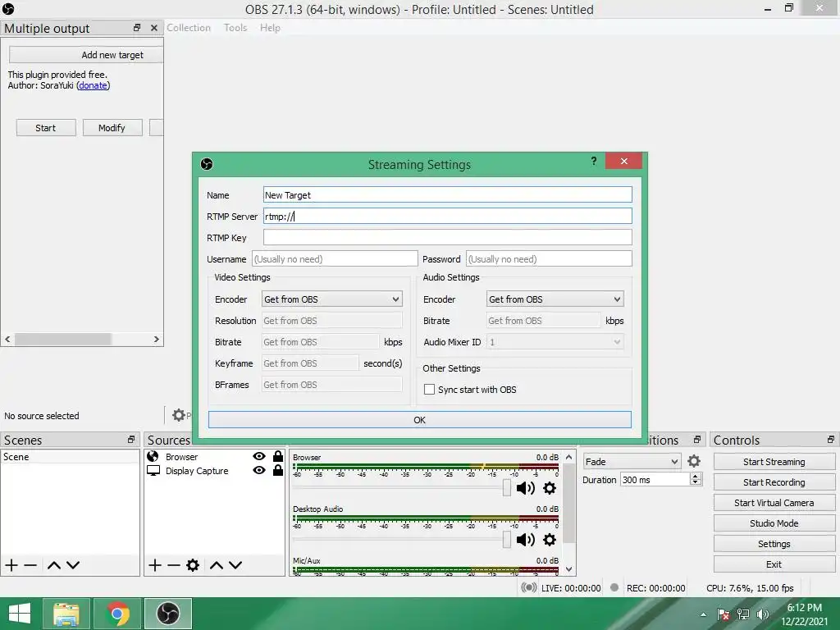The width and height of the screenshot is (840, 630).
Task: Decrease transition Duration with down stepper
Action: click(x=696, y=482)
